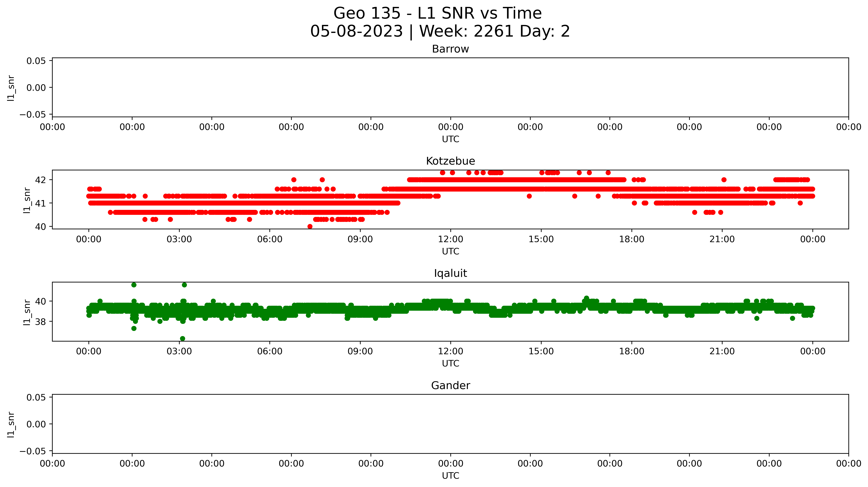Click the lowest green outlier point in the Iqaluit plot
This screenshot has width=868, height=487.
[183, 339]
